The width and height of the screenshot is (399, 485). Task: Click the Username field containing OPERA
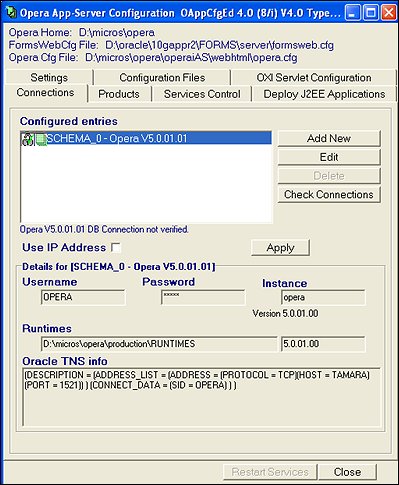click(x=83, y=297)
